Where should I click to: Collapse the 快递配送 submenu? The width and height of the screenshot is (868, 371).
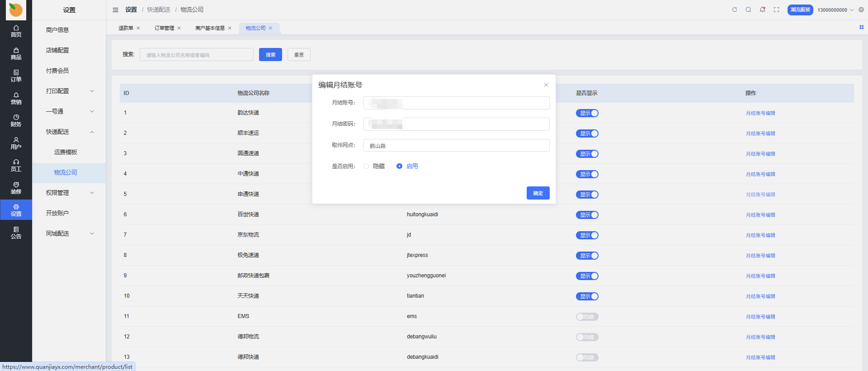[x=69, y=132]
